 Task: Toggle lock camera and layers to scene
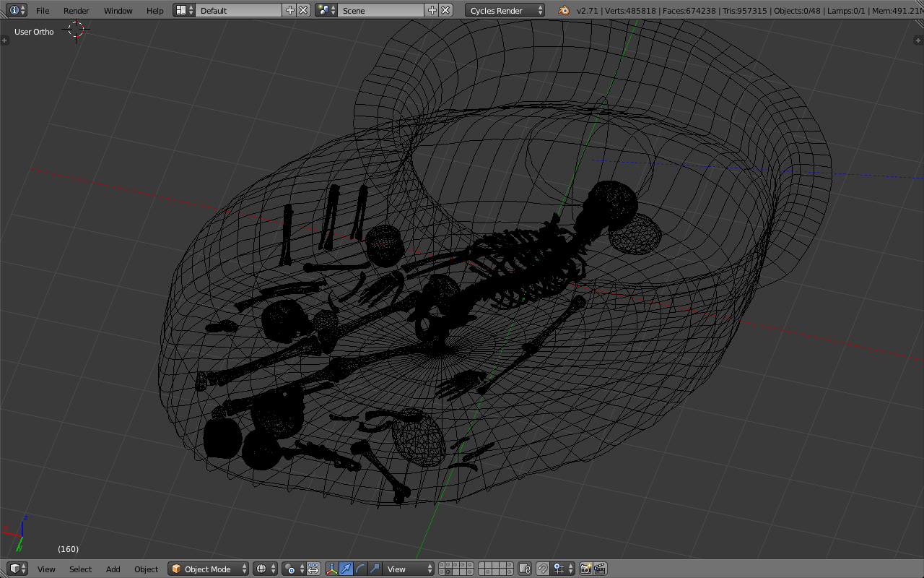point(525,569)
